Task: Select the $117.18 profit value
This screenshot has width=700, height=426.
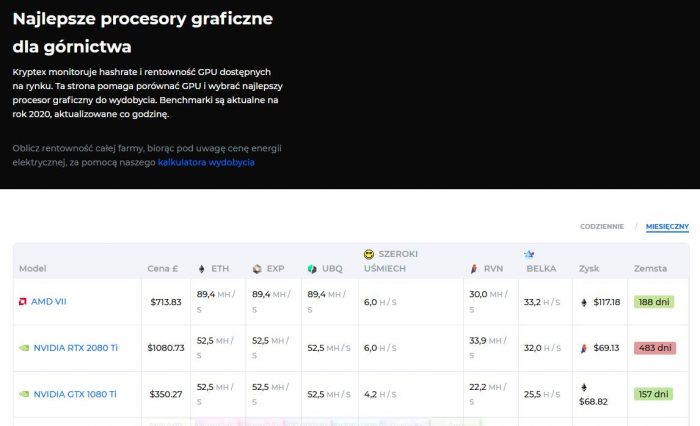Action: pyautogui.click(x=607, y=302)
